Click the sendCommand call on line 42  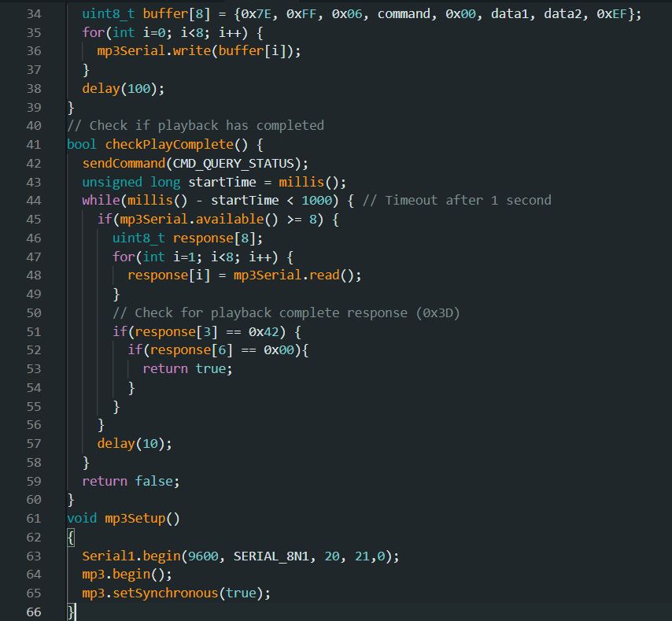pyautogui.click(x=124, y=163)
